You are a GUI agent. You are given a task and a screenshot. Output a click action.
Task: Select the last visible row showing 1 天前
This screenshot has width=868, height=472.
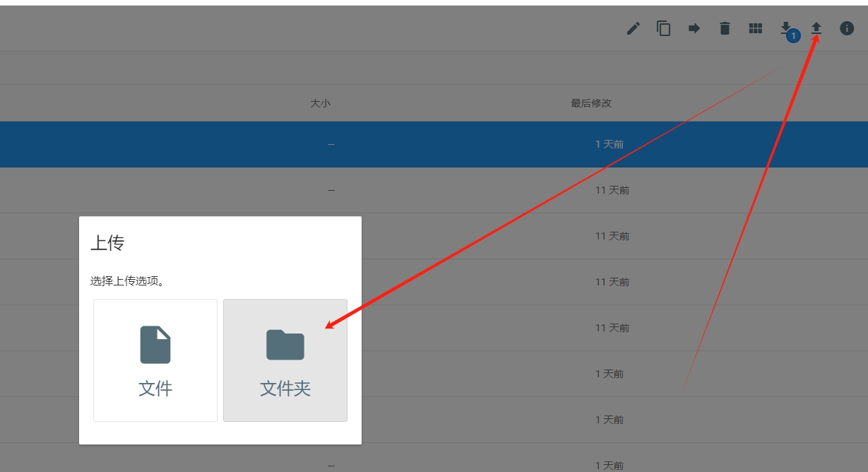point(434,463)
